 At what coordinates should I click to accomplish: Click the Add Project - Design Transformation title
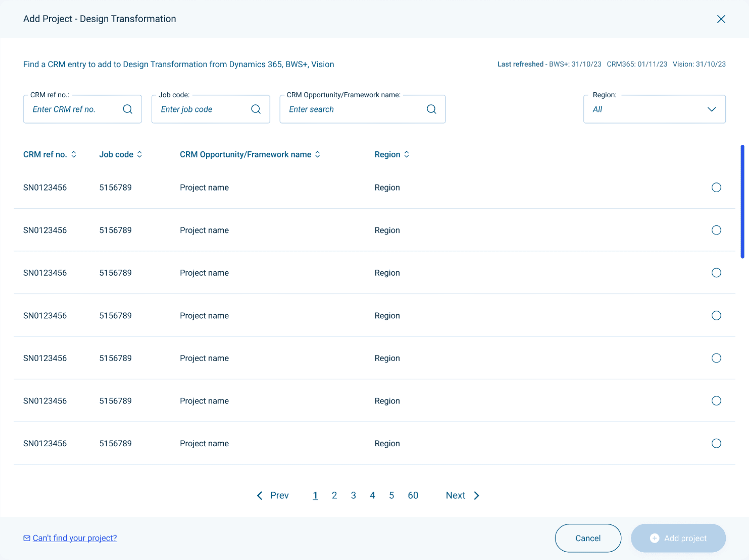(100, 19)
